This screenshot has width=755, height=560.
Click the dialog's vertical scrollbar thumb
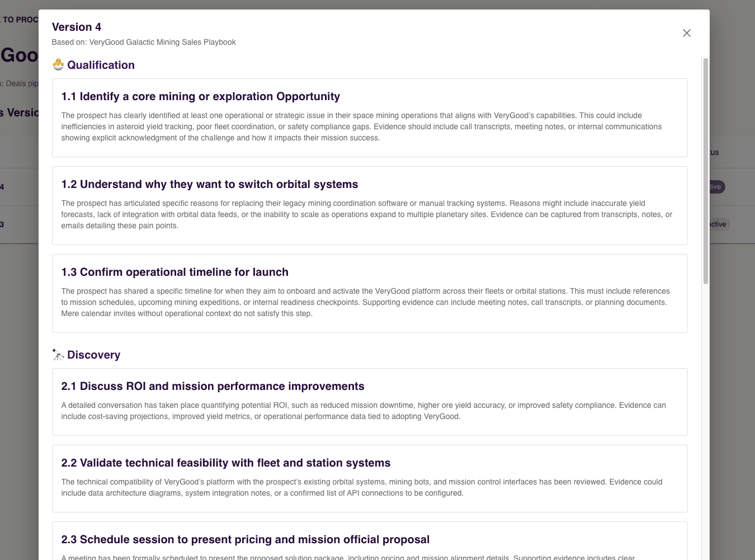pos(706,171)
